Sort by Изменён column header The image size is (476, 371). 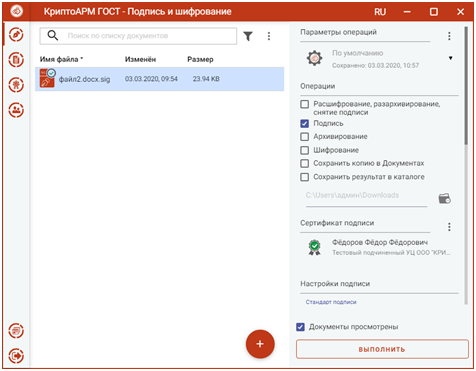pos(140,59)
